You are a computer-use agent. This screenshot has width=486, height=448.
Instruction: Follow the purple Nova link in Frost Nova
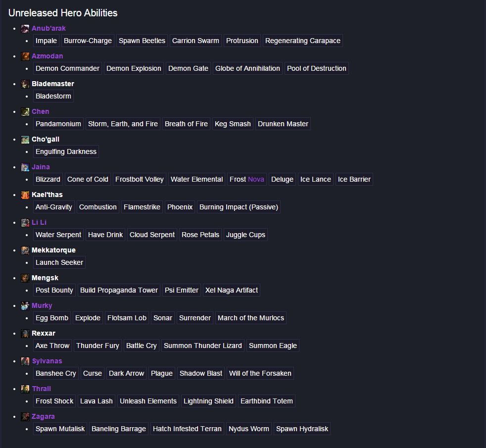(256, 179)
